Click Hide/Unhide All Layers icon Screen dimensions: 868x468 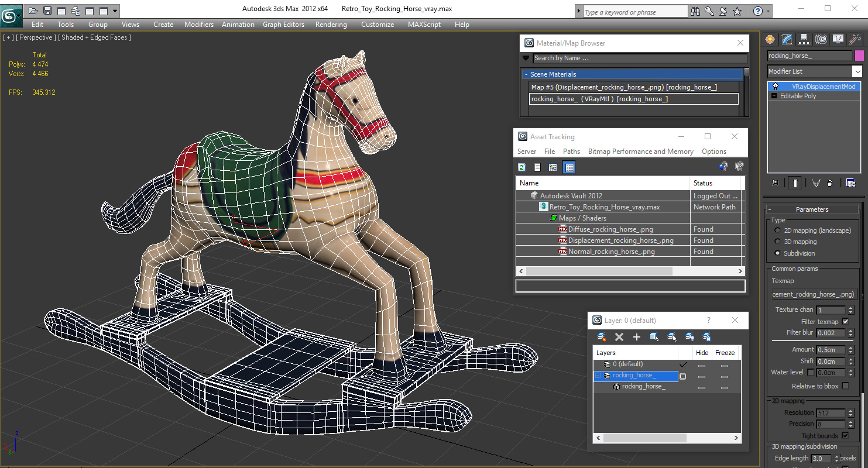coord(689,337)
